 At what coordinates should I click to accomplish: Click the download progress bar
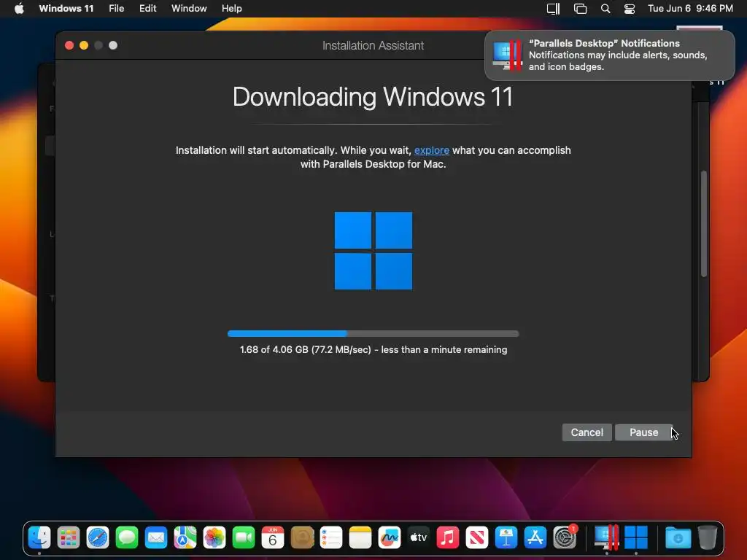[373, 334]
